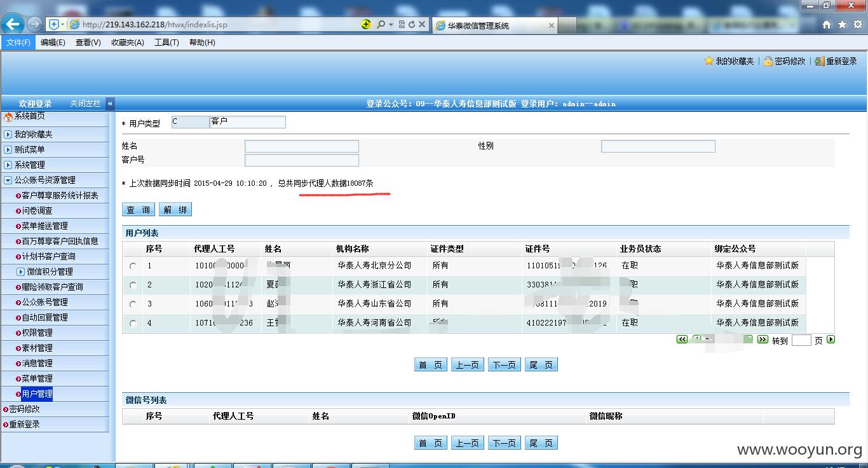This screenshot has width=868, height=468.
Task: Click 首页 under the 微信号列表 table
Action: [430, 443]
